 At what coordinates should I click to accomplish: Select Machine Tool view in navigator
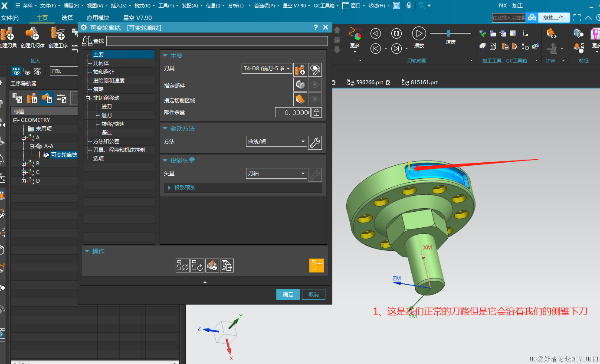(32, 98)
